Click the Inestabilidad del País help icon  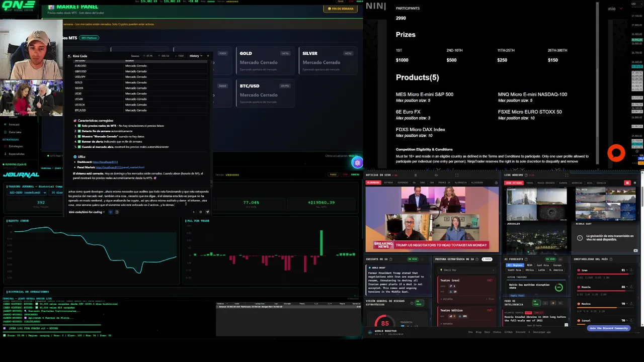click(x=611, y=259)
